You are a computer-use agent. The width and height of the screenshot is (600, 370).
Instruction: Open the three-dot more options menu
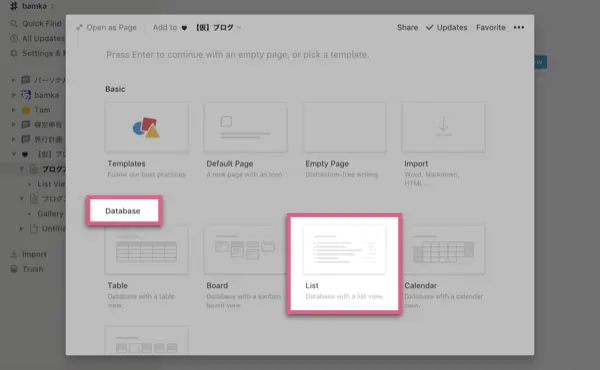(519, 28)
